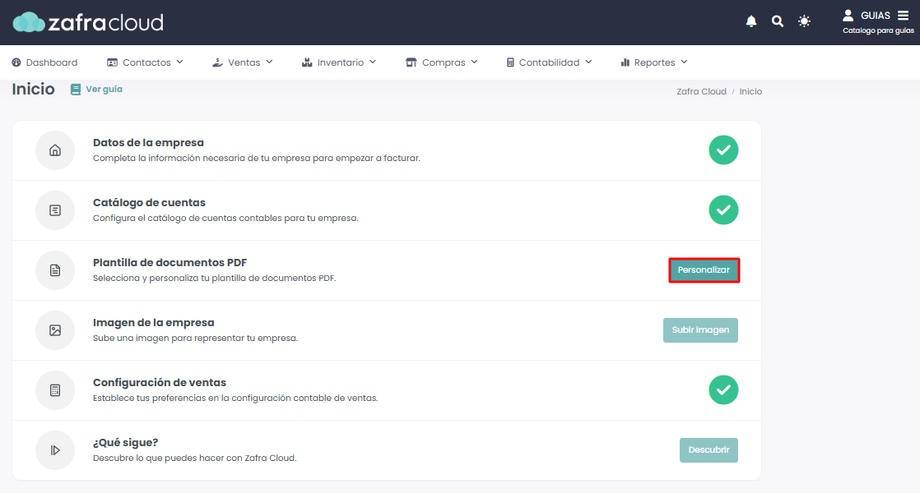920x493 pixels.
Task: Click the Inicio page heading
Action: (33, 89)
